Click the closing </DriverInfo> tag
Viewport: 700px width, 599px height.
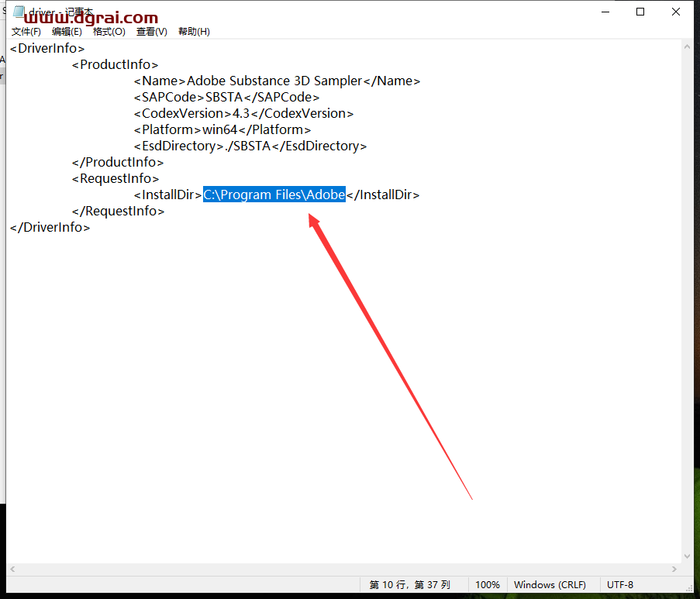pos(50,227)
